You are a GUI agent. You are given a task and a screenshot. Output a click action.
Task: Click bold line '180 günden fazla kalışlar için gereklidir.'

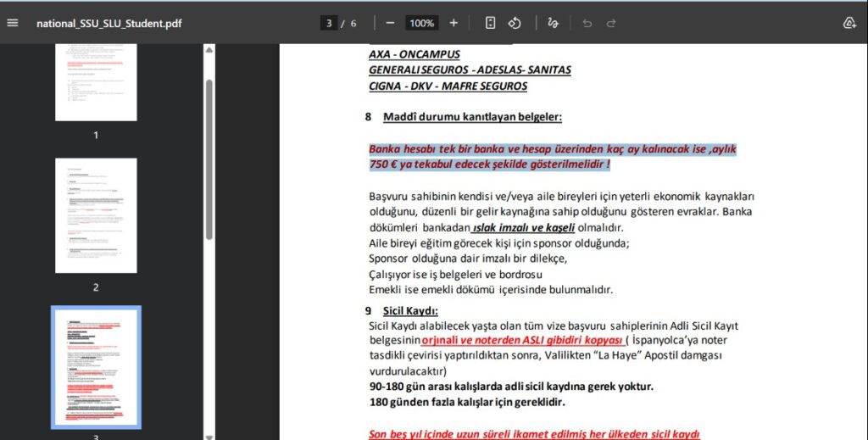467,402
